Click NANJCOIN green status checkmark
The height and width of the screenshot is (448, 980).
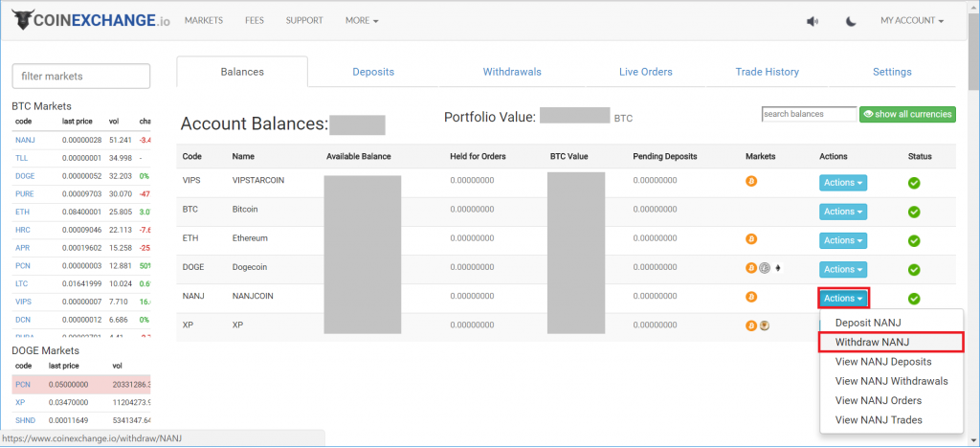click(x=914, y=299)
